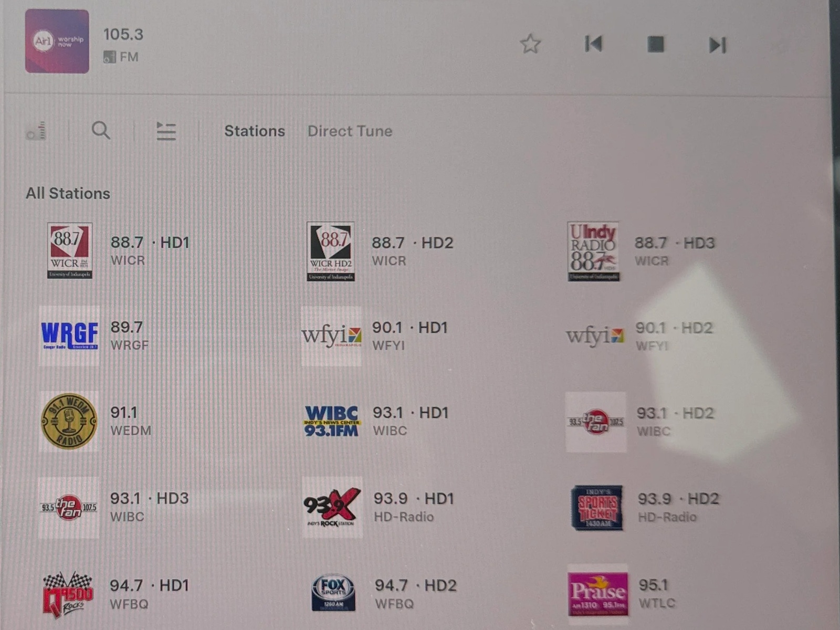Open the audio equalizer settings icon
This screenshot has width=840, height=630.
(x=36, y=131)
